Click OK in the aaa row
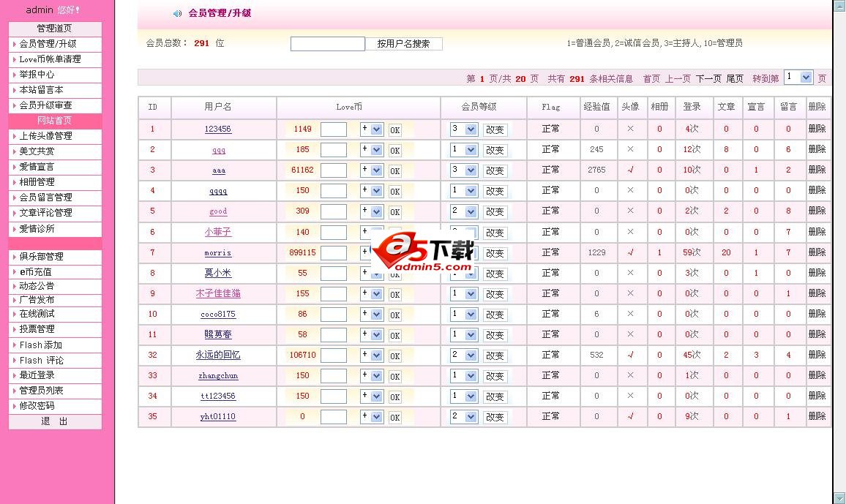846x504 pixels. tap(395, 171)
